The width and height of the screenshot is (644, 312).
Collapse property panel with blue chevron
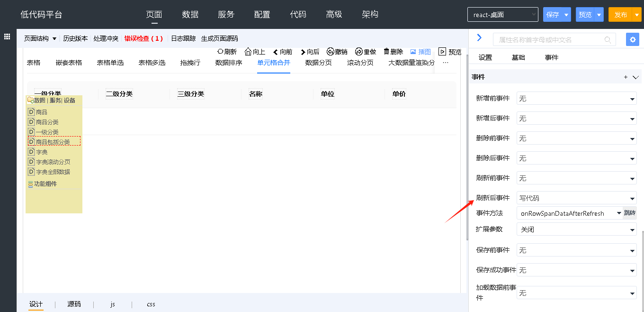479,37
